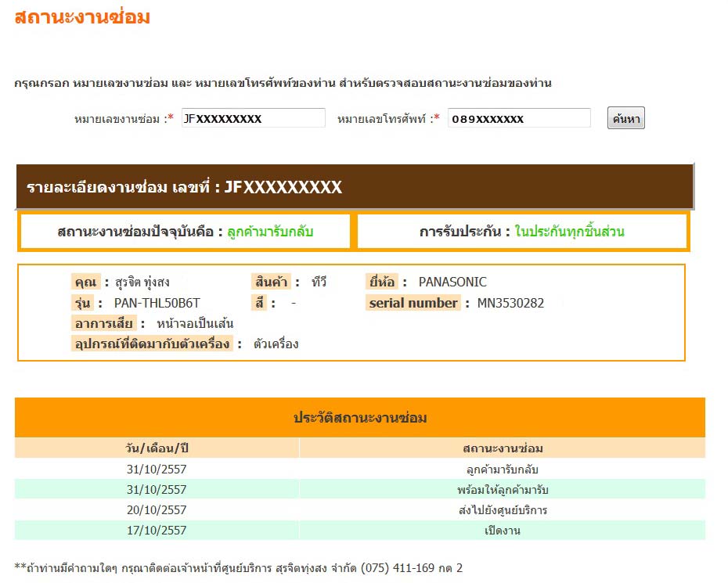The width and height of the screenshot is (728, 583).
Task: Click status cell พร้อมให้ลูกค้ามารับ
Action: [x=503, y=490]
